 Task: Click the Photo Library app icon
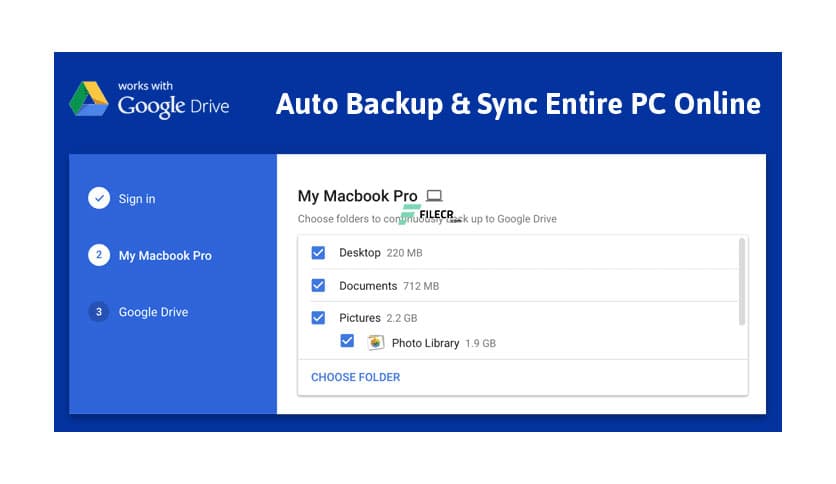coord(375,342)
